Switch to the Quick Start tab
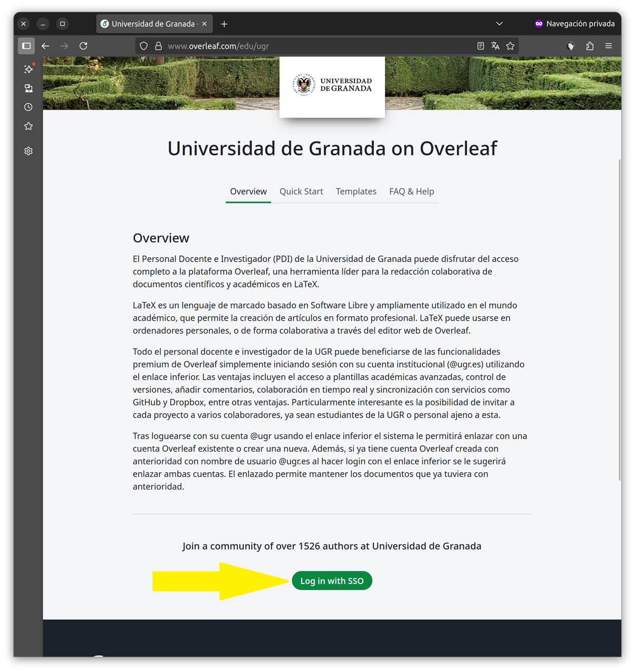Viewport: 635px width, 672px height. click(301, 191)
